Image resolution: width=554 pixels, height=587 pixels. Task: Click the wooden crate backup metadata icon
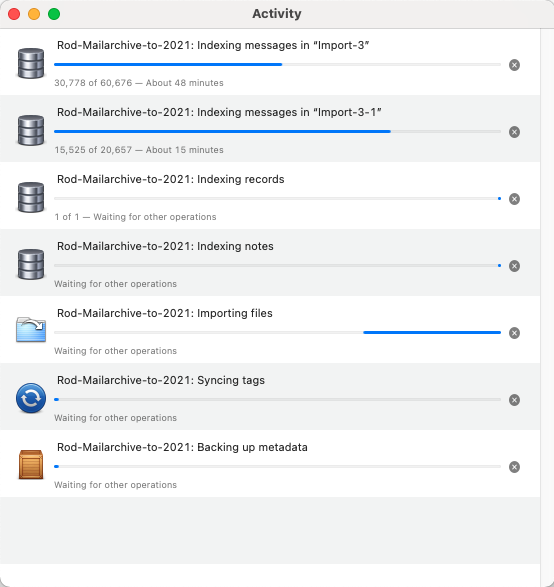pos(31,465)
